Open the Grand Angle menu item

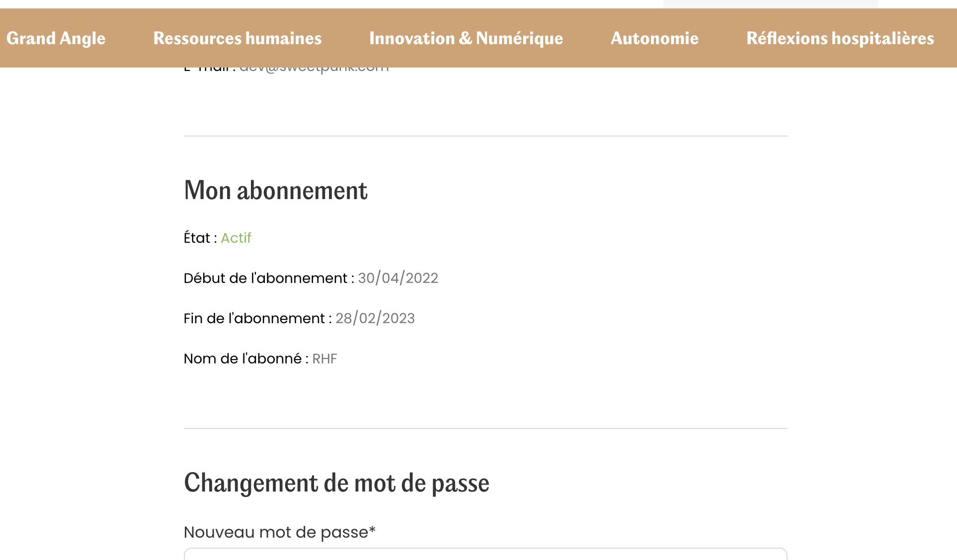tap(56, 38)
